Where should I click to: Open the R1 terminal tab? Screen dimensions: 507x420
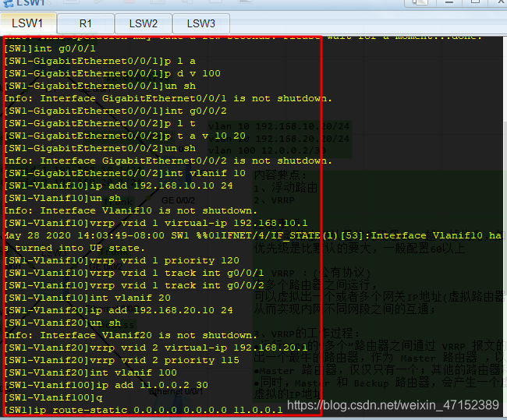tap(86, 23)
